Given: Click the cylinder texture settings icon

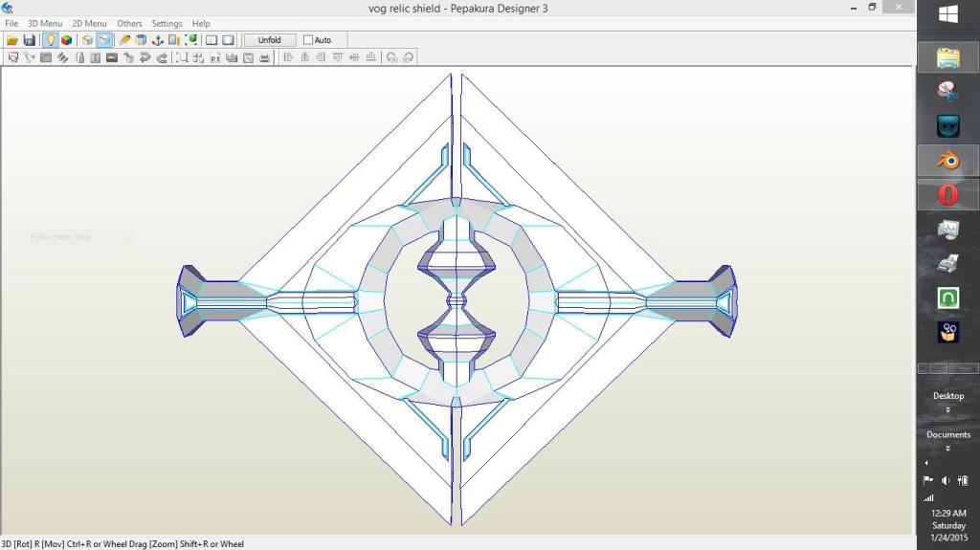Looking at the screenshot, I should pyautogui.click(x=142, y=40).
